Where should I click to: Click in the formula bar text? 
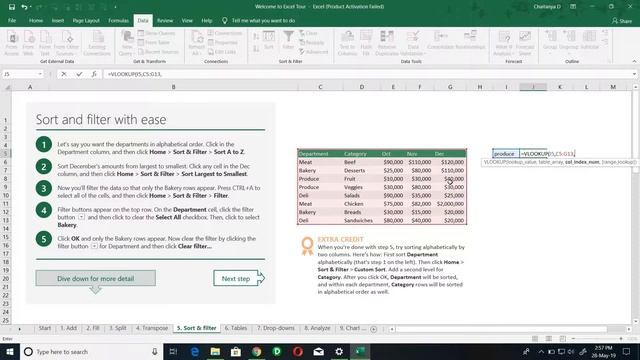click(135, 74)
